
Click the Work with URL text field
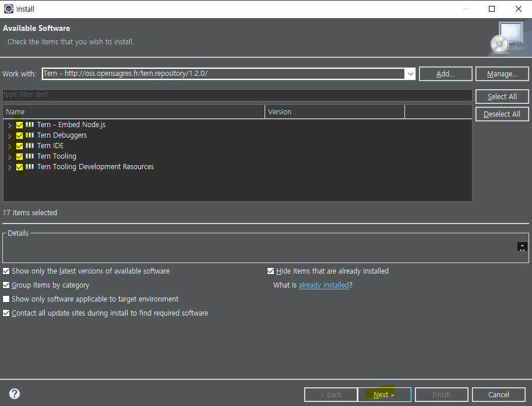click(x=223, y=73)
